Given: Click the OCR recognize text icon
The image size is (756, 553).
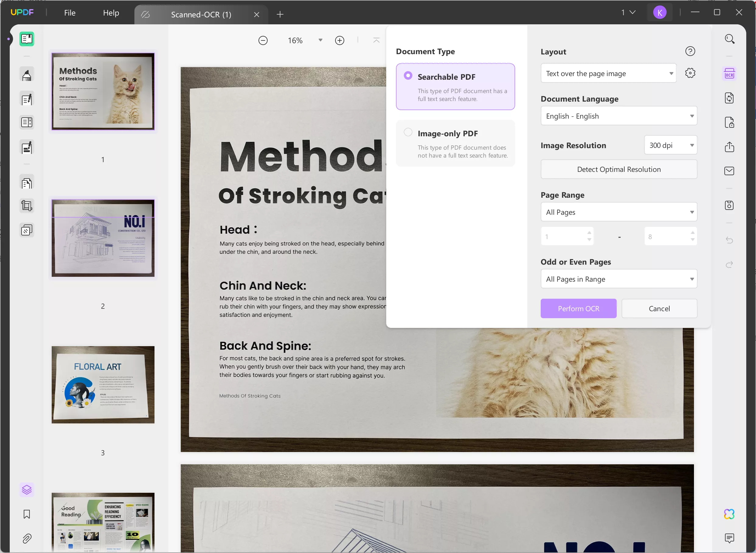Looking at the screenshot, I should tap(729, 74).
